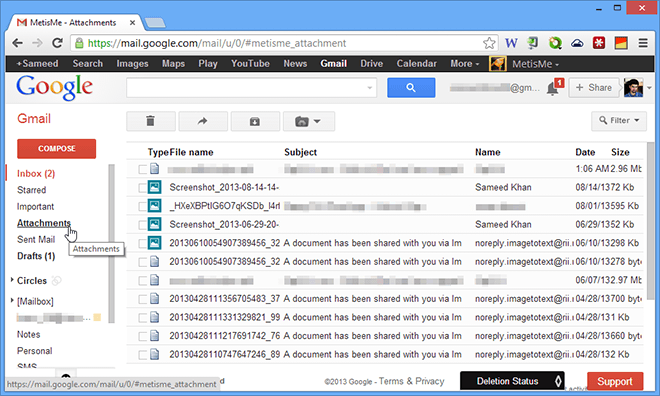Click the notifications bell icon
Viewport: 660px width, 396px height.
[x=552, y=88]
